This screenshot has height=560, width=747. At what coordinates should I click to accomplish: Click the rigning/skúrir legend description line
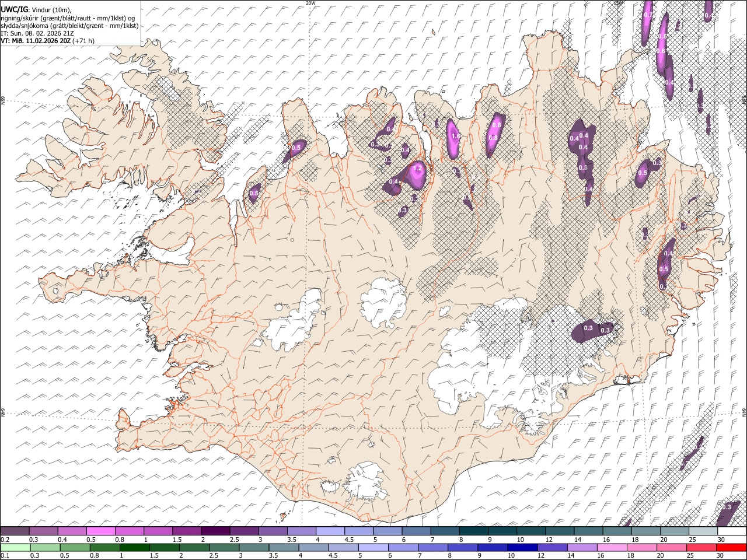68,17
